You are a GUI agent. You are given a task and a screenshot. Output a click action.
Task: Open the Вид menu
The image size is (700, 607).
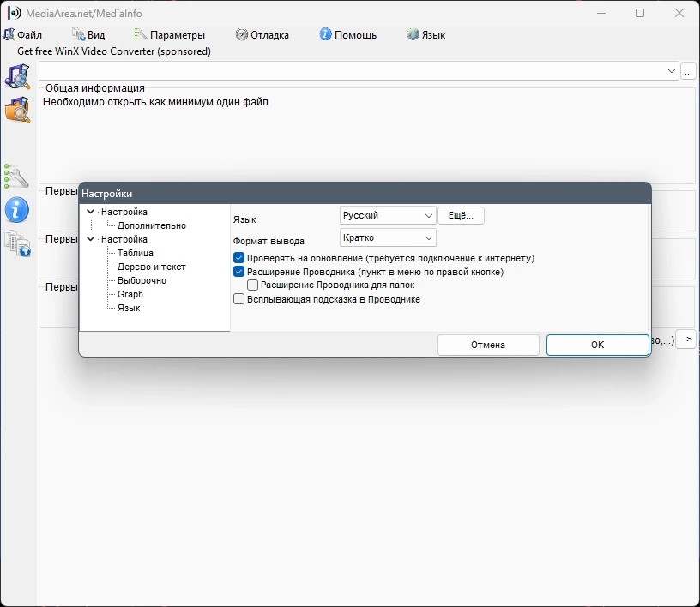[88, 35]
